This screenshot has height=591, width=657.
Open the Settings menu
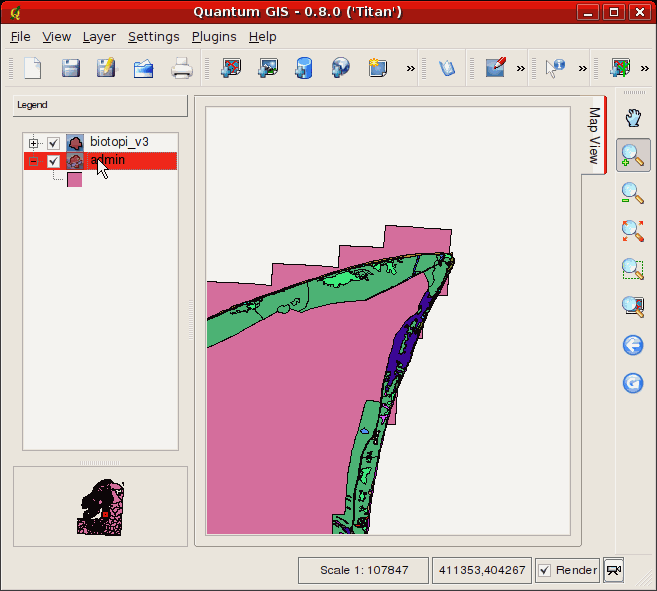click(x=153, y=37)
